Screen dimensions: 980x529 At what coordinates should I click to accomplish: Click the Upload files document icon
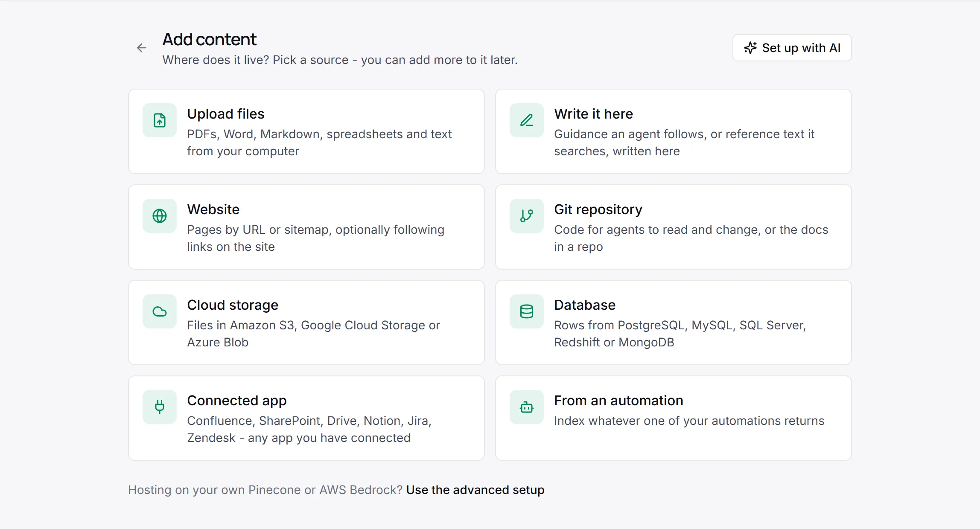(160, 120)
